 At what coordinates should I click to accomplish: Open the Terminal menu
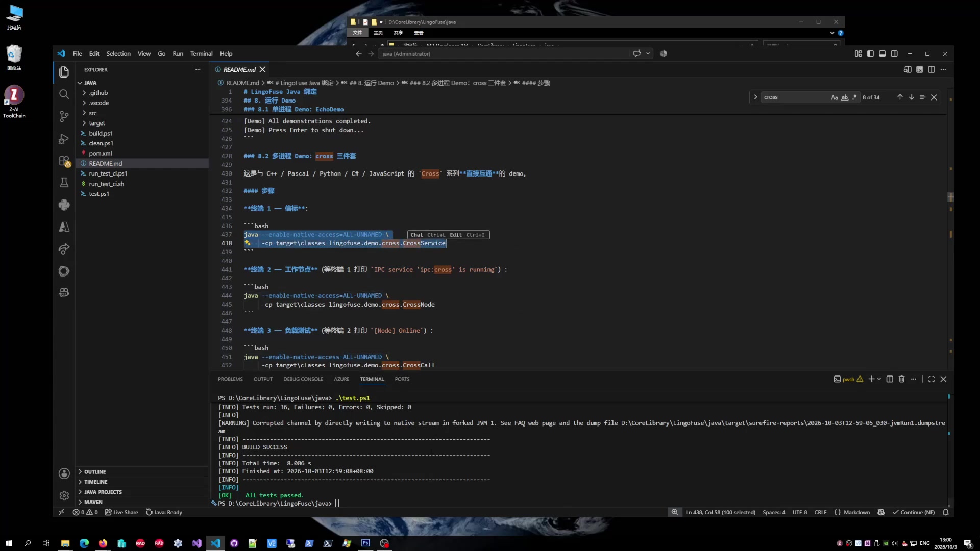click(x=201, y=54)
